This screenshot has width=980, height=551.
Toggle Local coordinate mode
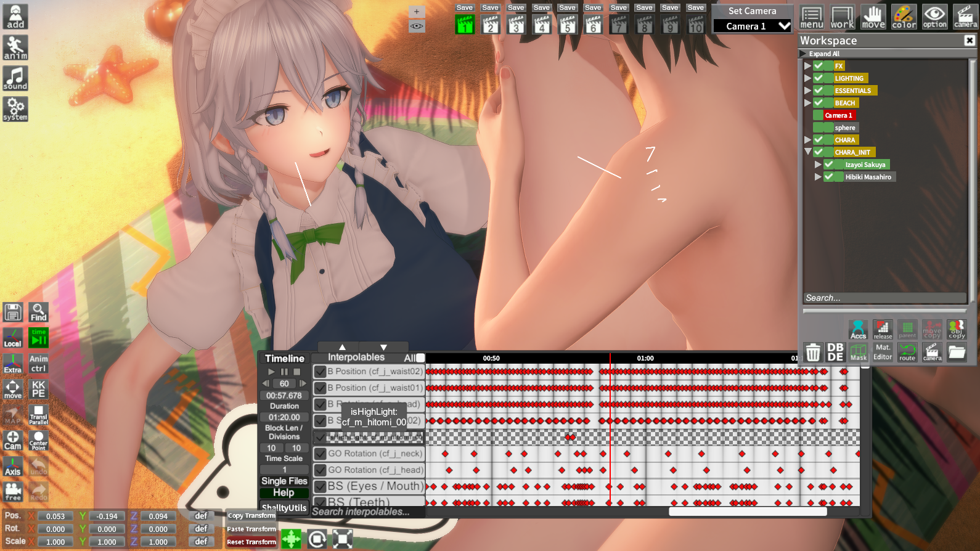13,338
